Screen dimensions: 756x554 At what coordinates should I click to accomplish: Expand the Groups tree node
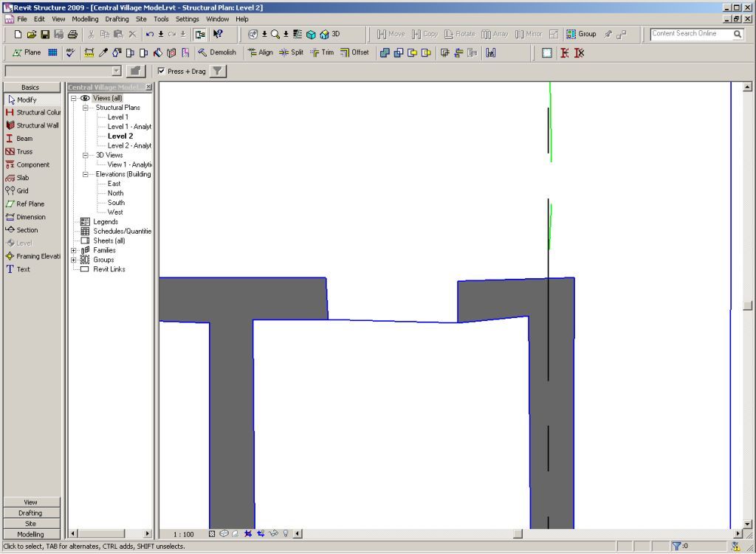point(74,260)
